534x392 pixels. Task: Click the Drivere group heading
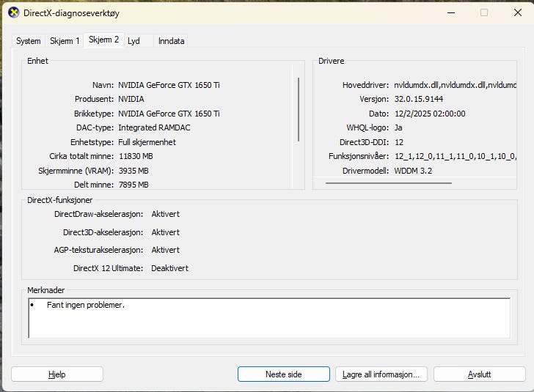331,61
